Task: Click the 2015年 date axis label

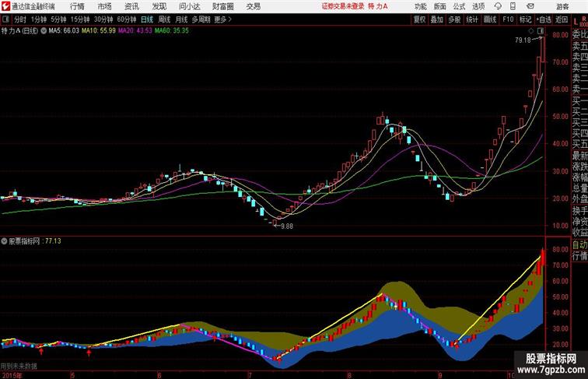Action: 11,375
